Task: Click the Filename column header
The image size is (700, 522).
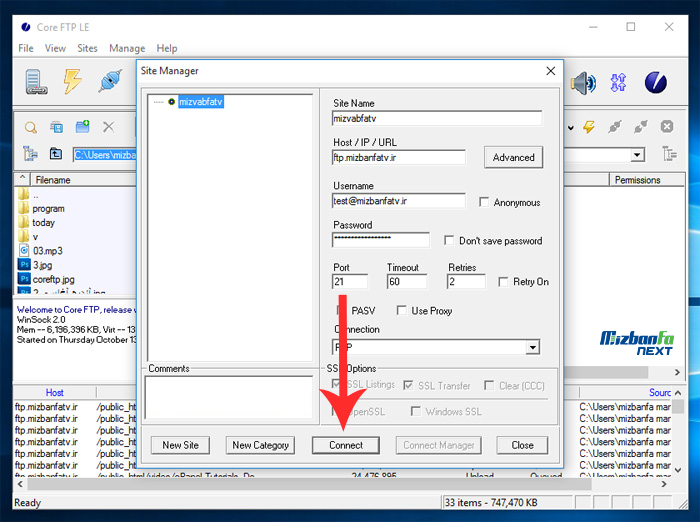Action: point(83,180)
